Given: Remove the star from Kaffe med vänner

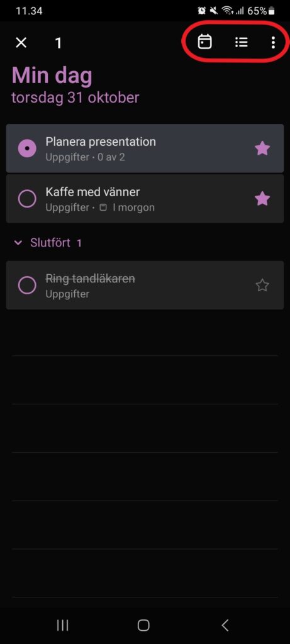Looking at the screenshot, I should point(262,199).
